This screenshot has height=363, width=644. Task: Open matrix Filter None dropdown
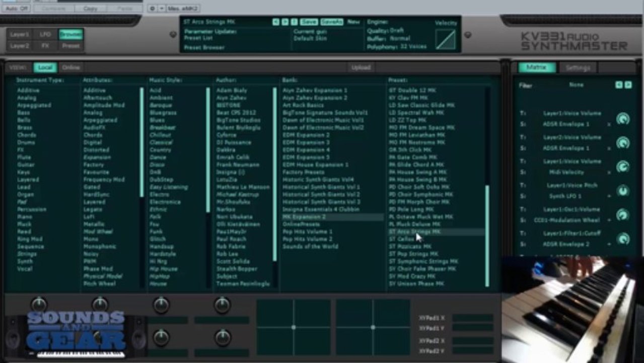click(577, 85)
